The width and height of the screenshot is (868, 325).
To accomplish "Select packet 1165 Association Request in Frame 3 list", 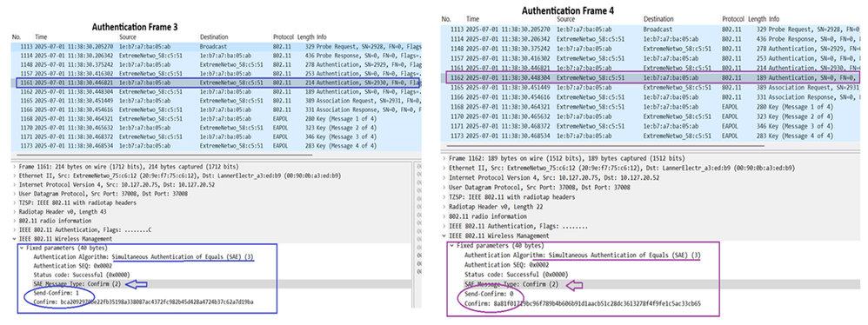I will point(216,101).
